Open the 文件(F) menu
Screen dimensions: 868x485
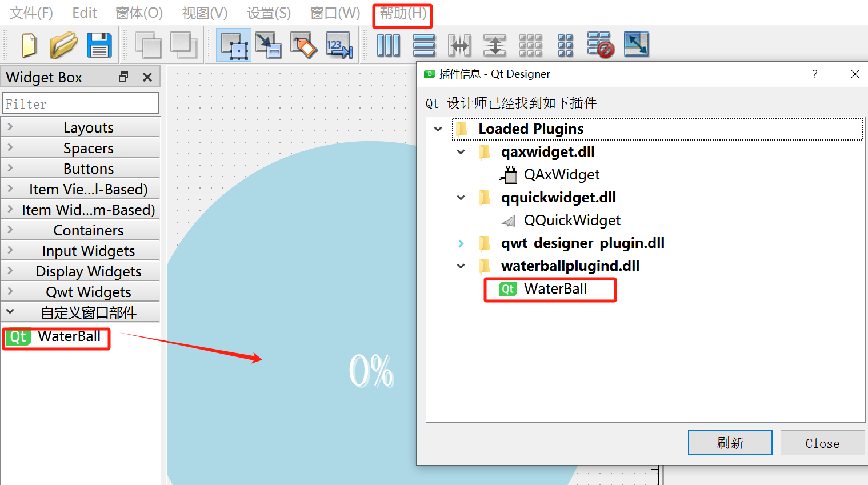(31, 13)
